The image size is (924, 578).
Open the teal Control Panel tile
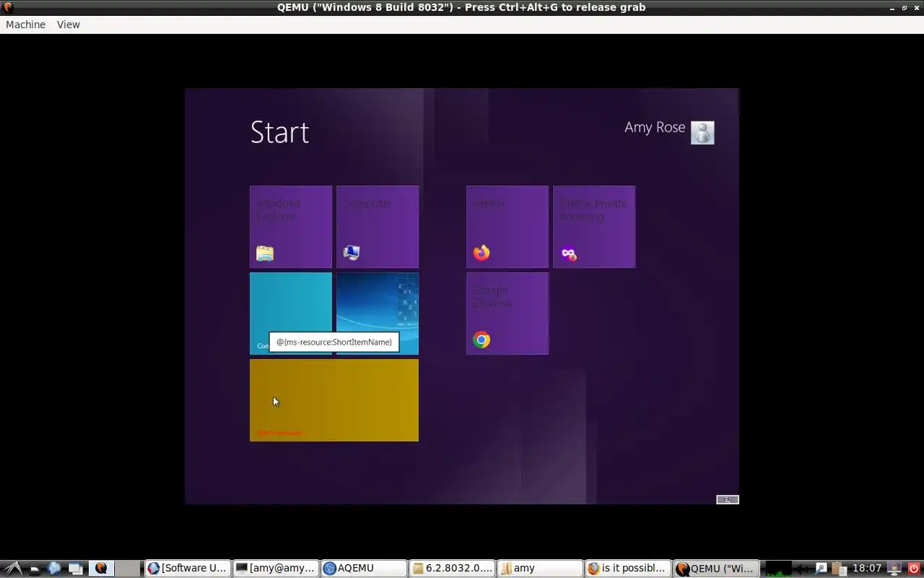point(291,314)
